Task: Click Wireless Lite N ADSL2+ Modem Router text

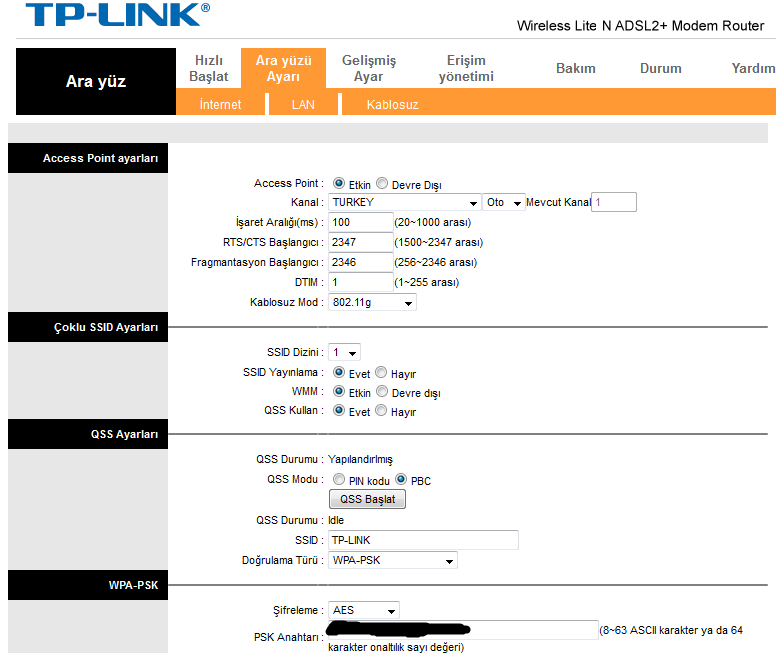Action: coord(640,26)
